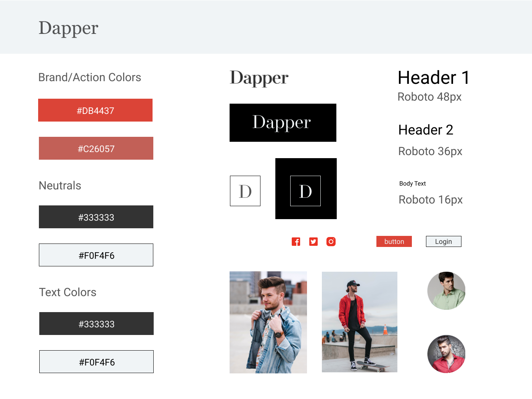Pick the #DB4437 red swatch

coord(95,110)
